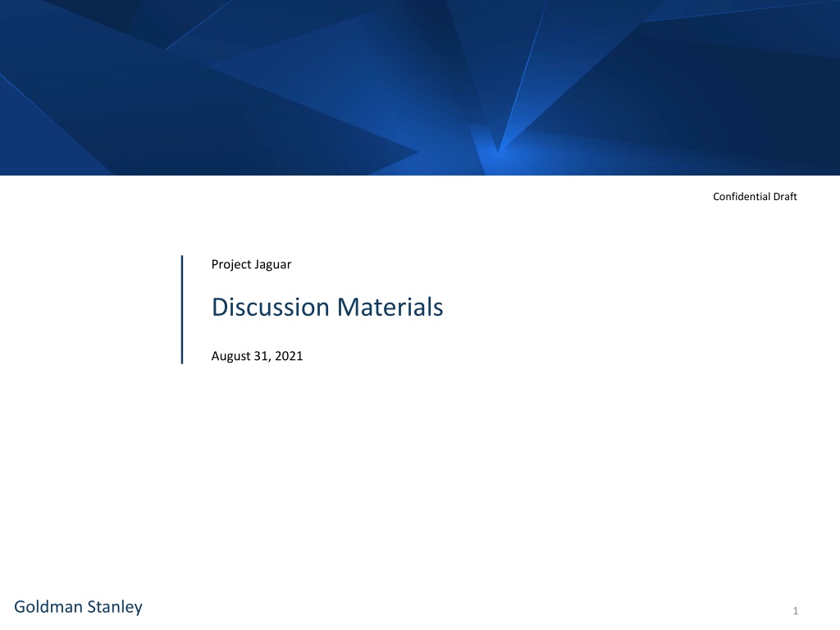Click the slide page number 1

click(796, 610)
